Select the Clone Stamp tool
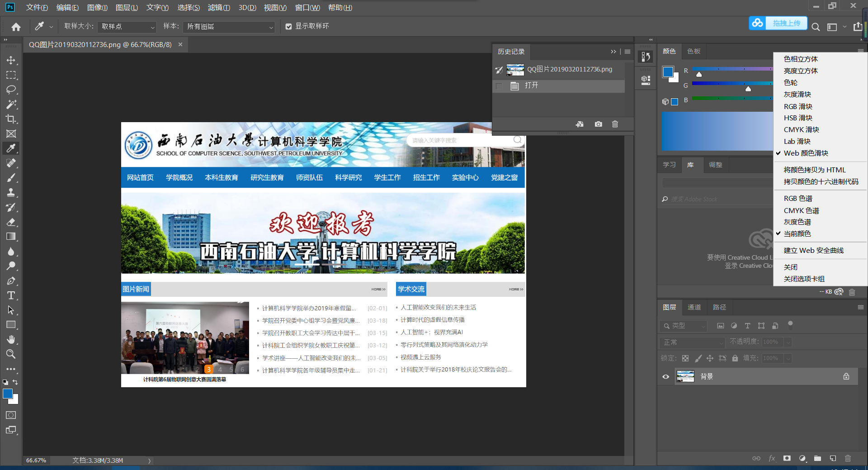The image size is (868, 470). [x=11, y=192]
